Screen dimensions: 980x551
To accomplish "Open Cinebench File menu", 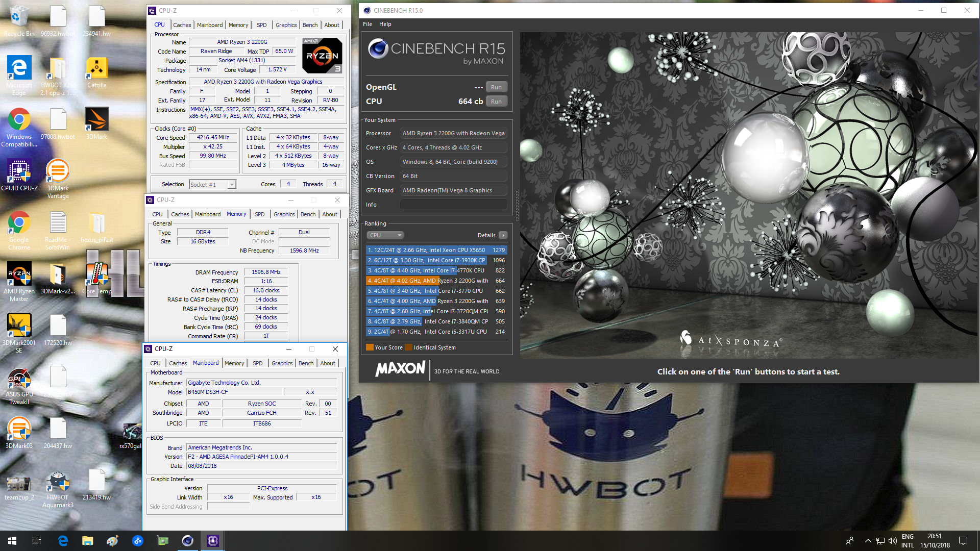I will (x=367, y=24).
